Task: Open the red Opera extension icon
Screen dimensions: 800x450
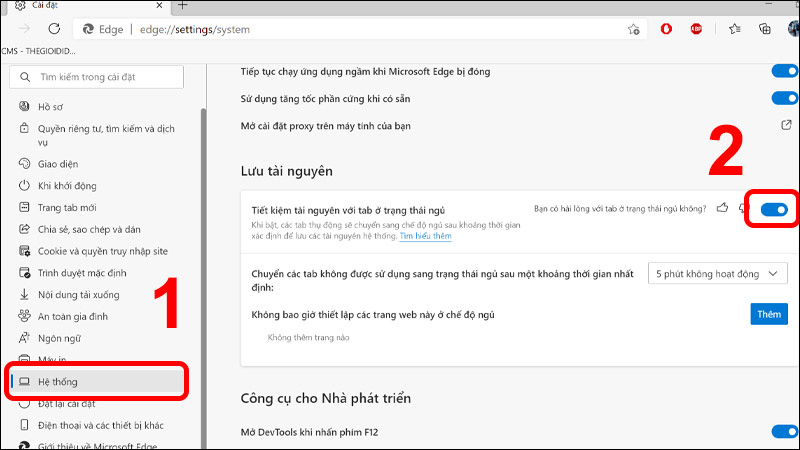Action: pos(666,29)
